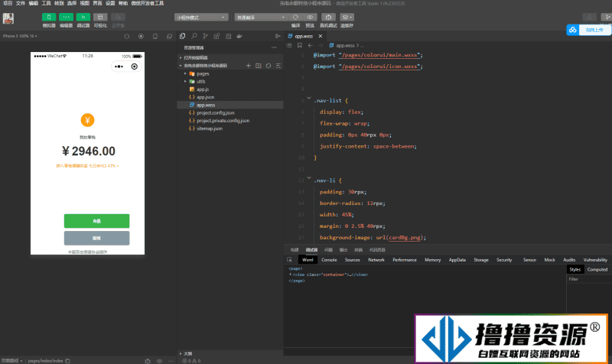Close the app.wxss editor tab
The height and width of the screenshot is (364, 612).
pyautogui.click(x=321, y=36)
